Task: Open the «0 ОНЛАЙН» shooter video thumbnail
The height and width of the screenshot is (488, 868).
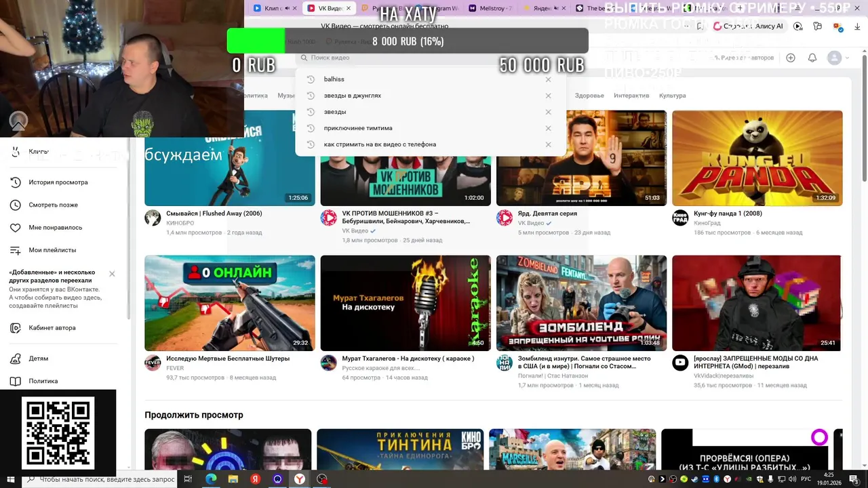Action: coord(230,303)
